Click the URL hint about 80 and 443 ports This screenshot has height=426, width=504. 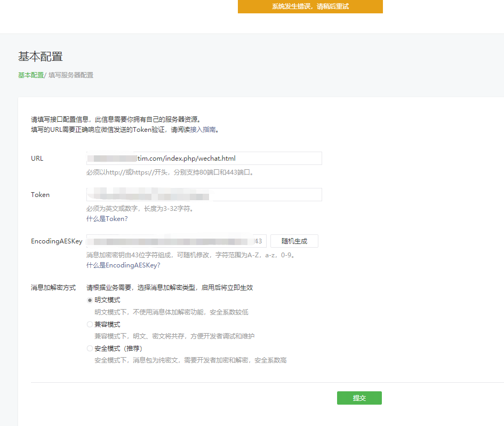(x=170, y=172)
